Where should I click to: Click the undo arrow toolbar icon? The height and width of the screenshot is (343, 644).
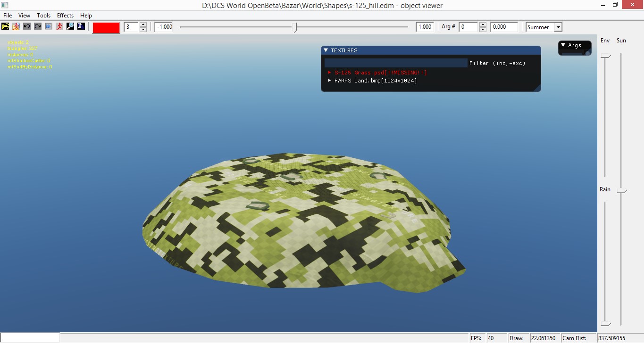click(x=27, y=26)
